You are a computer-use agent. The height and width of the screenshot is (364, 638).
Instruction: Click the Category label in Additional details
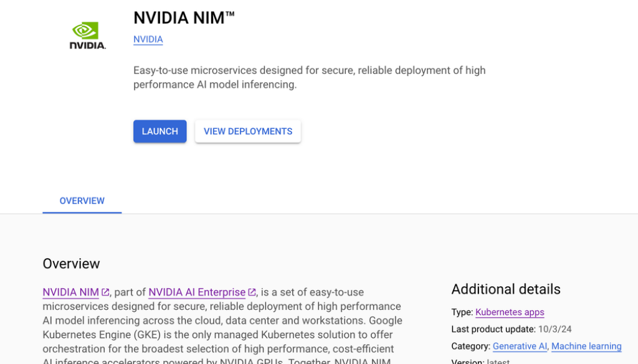[470, 346]
